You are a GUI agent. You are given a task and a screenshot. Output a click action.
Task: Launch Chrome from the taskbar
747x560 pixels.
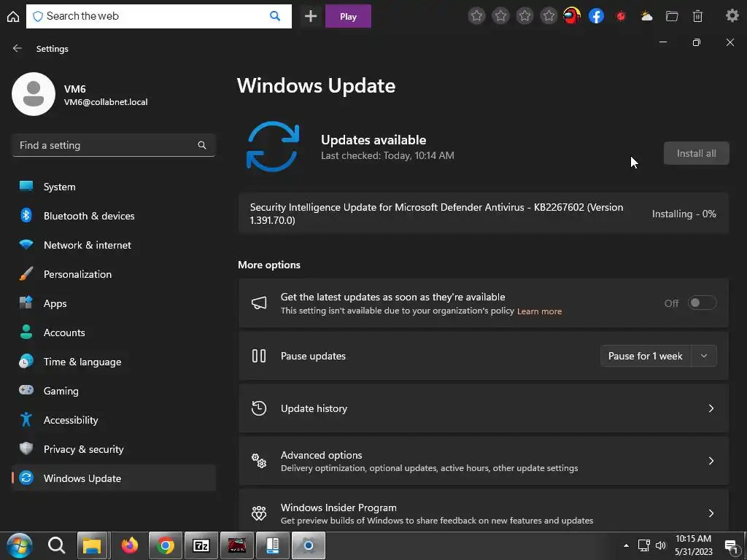point(166,545)
